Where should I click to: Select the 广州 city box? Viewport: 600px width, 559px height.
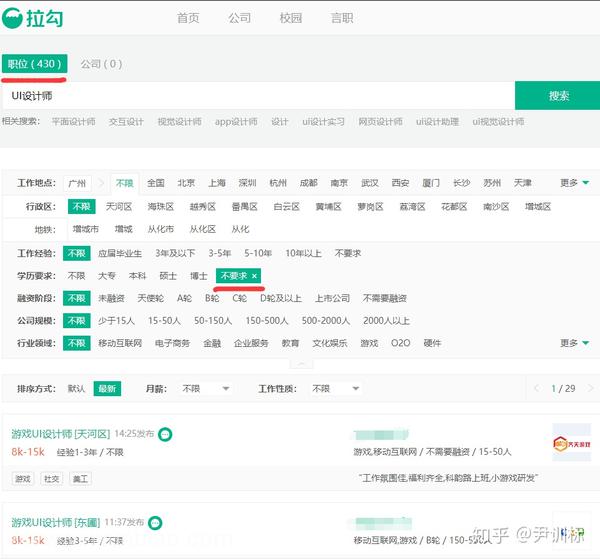pyautogui.click(x=77, y=184)
